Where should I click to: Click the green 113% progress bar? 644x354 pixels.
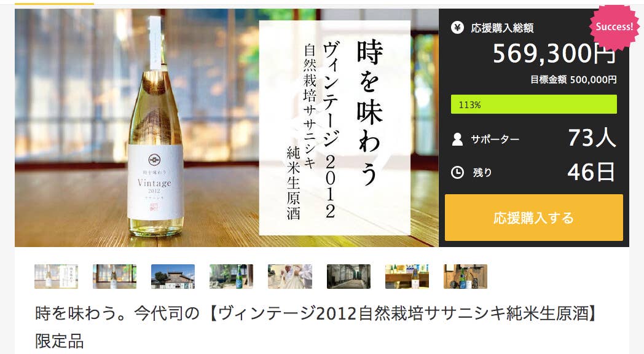click(x=533, y=104)
